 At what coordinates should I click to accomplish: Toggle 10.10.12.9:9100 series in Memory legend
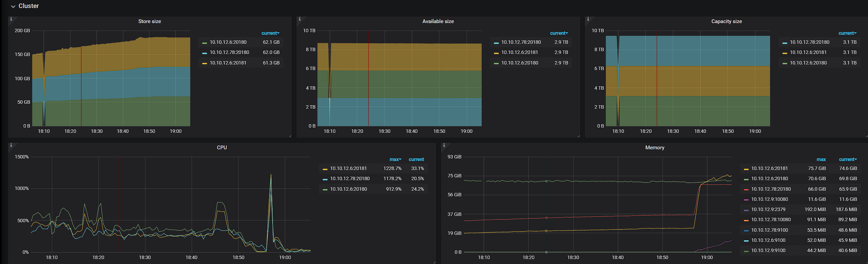[768, 250]
